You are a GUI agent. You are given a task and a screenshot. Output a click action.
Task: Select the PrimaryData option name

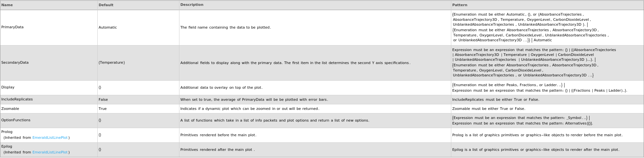[x=12, y=27]
